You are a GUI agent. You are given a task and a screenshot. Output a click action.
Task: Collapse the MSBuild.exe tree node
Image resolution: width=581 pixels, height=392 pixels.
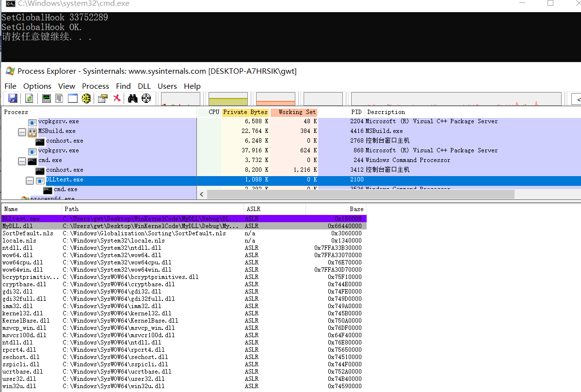pos(22,131)
